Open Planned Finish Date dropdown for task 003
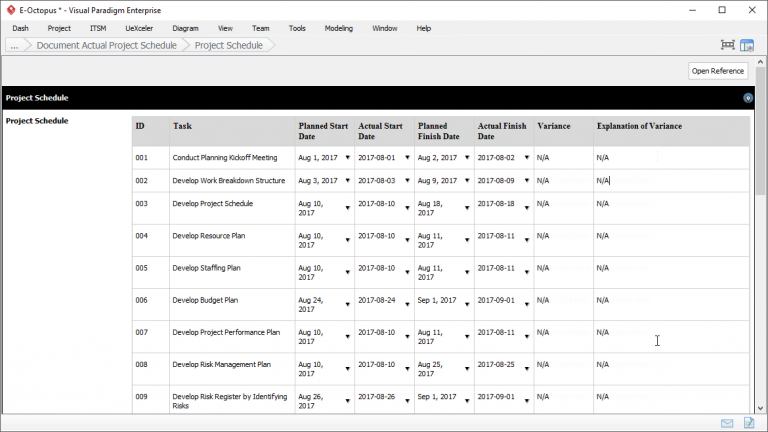Image resolution: width=768 pixels, height=432 pixels. click(467, 208)
